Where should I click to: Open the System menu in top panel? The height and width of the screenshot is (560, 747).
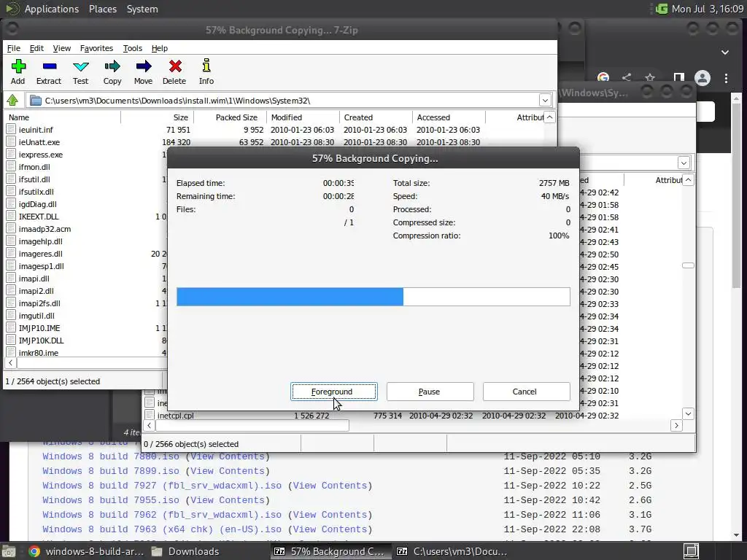pyautogui.click(x=142, y=9)
